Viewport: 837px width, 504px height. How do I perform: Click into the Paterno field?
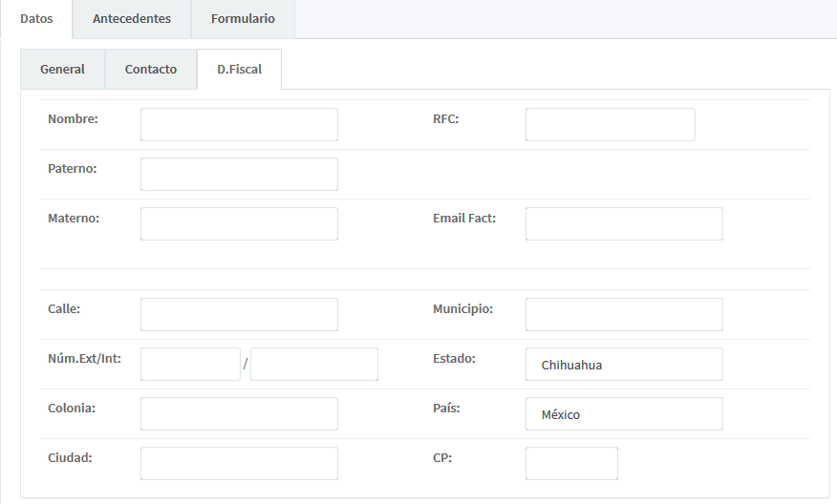(239, 174)
